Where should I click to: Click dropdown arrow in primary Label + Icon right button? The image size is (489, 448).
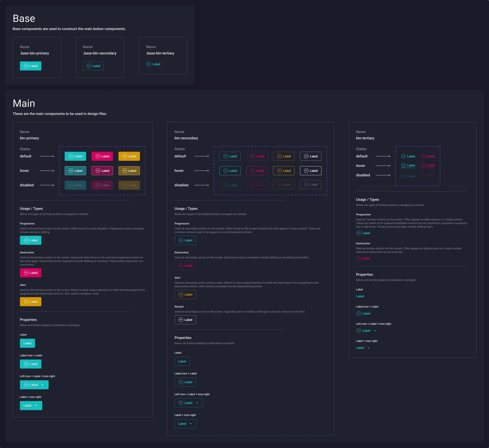36,406
